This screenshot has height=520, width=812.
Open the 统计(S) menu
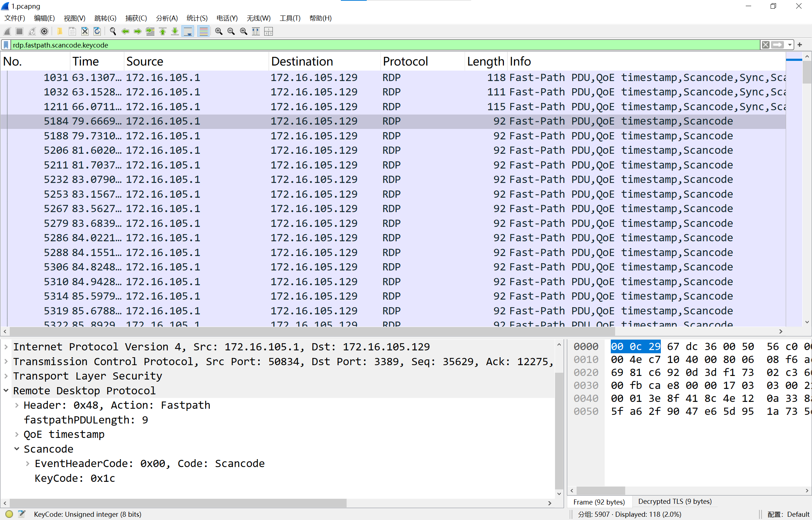(197, 18)
